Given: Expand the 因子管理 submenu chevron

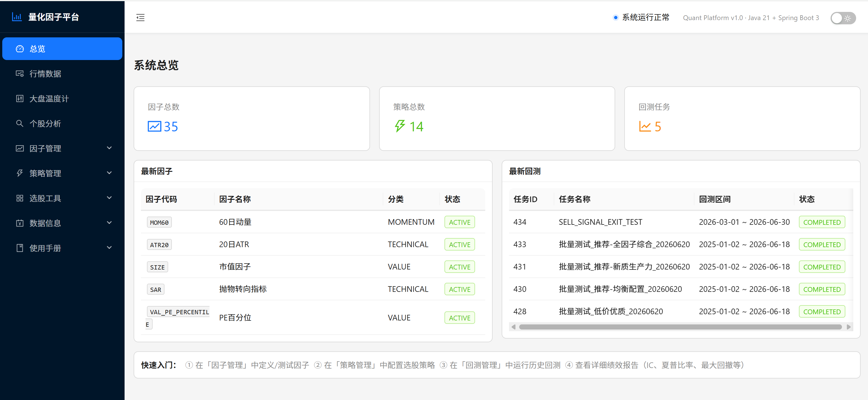Looking at the screenshot, I should click(x=109, y=148).
